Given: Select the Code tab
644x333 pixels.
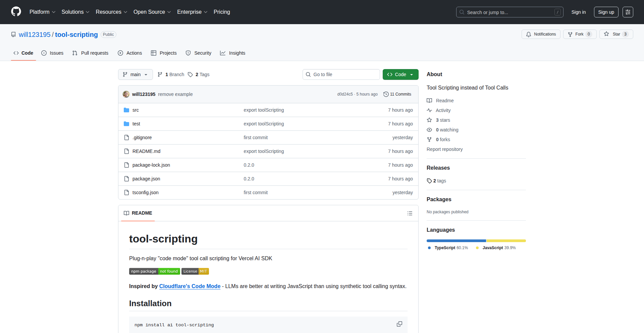Looking at the screenshot, I should click(x=23, y=53).
